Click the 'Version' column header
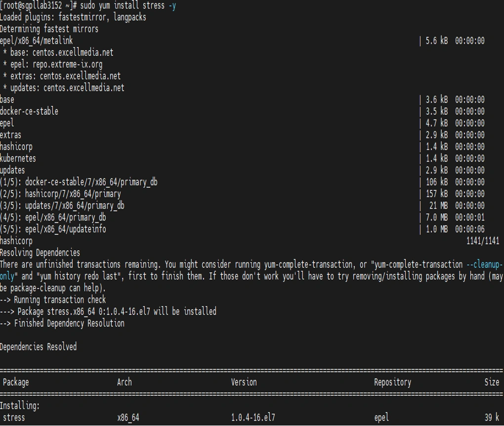The height and width of the screenshot is (426, 504). point(244,383)
